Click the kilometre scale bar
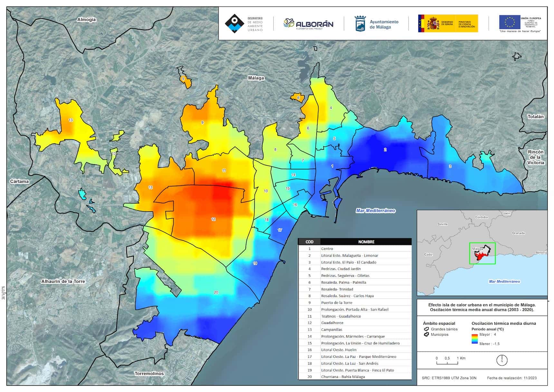This screenshot has width=554, height=392. coord(447,363)
